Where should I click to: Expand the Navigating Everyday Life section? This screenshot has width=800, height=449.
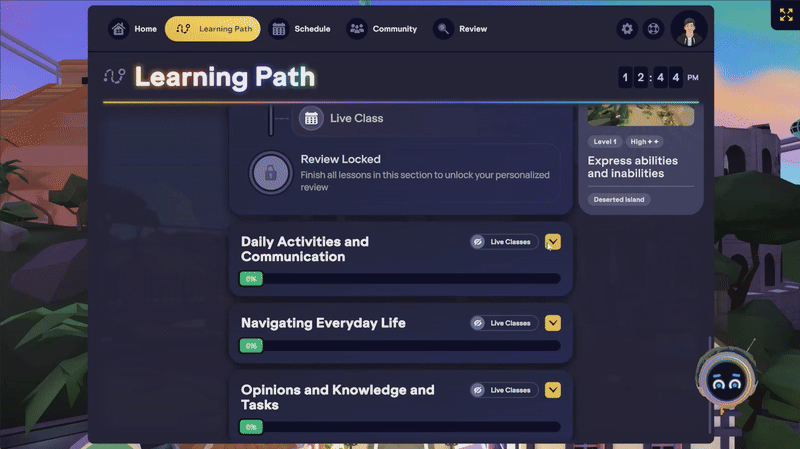553,323
